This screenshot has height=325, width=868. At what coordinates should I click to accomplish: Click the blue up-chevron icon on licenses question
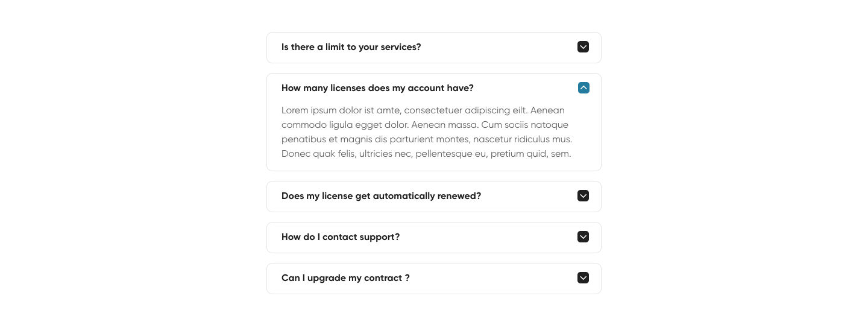click(583, 88)
